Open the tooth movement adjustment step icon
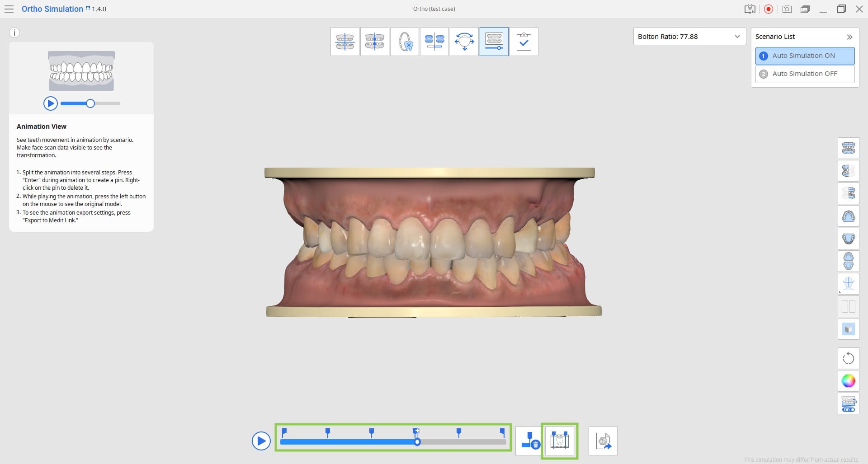Viewport: 868px width, 464px height. 464,42
